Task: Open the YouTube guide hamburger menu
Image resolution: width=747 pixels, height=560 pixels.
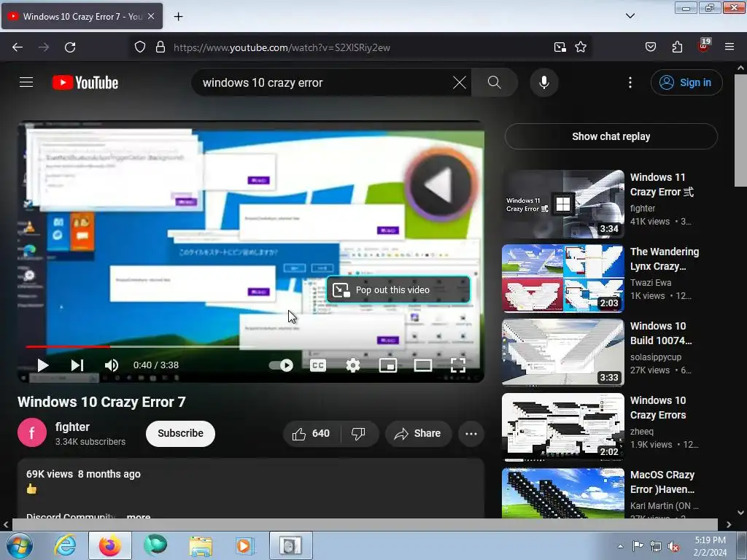Action: 26,82
